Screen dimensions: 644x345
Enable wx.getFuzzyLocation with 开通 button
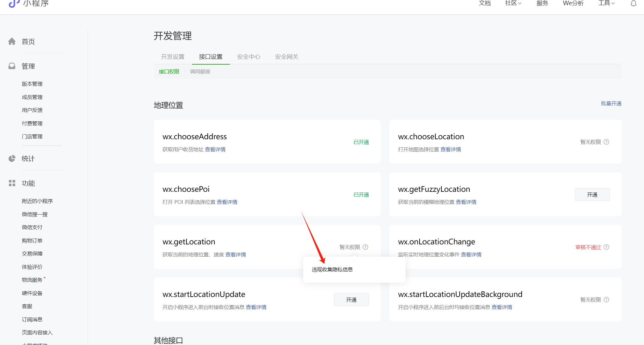click(592, 194)
